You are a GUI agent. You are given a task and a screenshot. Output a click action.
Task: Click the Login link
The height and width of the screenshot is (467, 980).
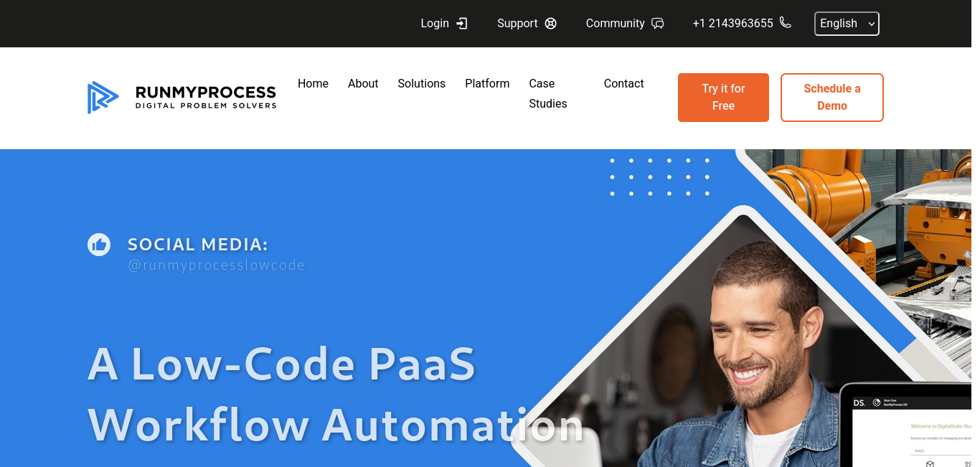tap(435, 24)
